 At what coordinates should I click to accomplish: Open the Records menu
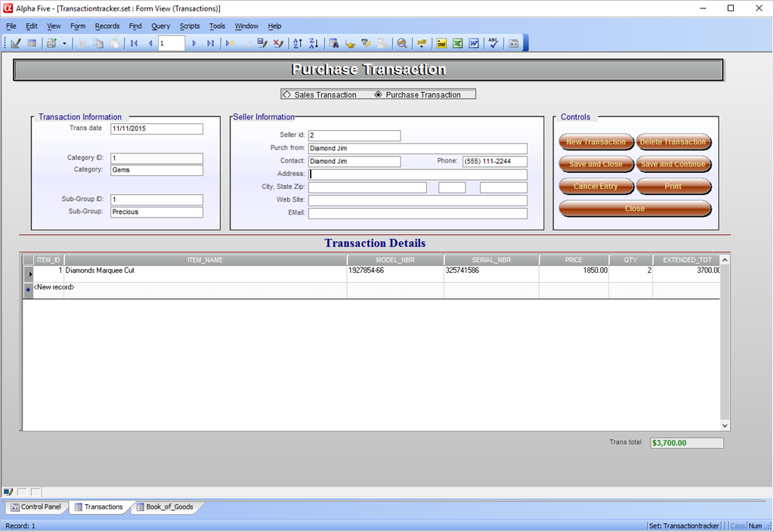(107, 26)
